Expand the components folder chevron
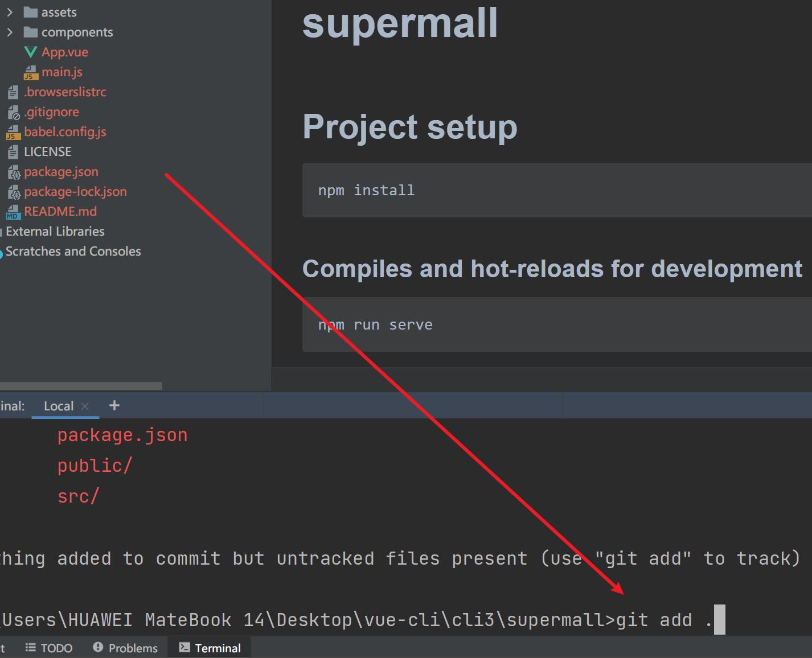 (x=10, y=32)
